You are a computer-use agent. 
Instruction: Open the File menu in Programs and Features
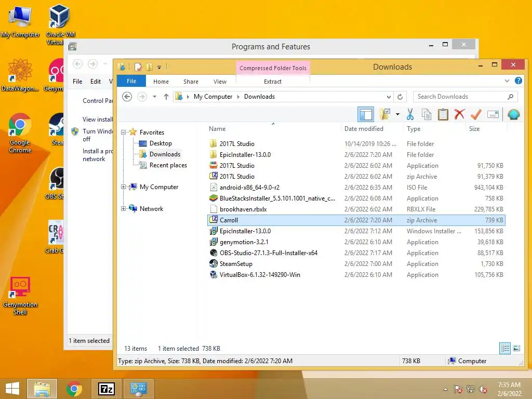[77, 82]
